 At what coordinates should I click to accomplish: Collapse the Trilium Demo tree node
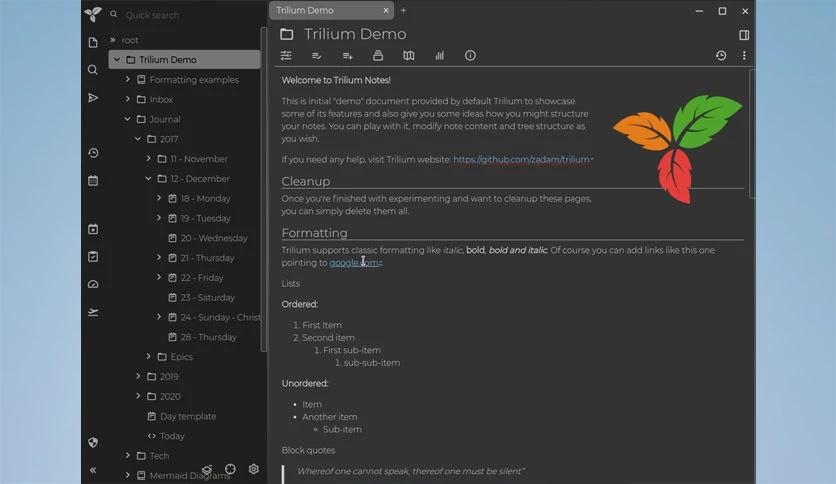(117, 60)
